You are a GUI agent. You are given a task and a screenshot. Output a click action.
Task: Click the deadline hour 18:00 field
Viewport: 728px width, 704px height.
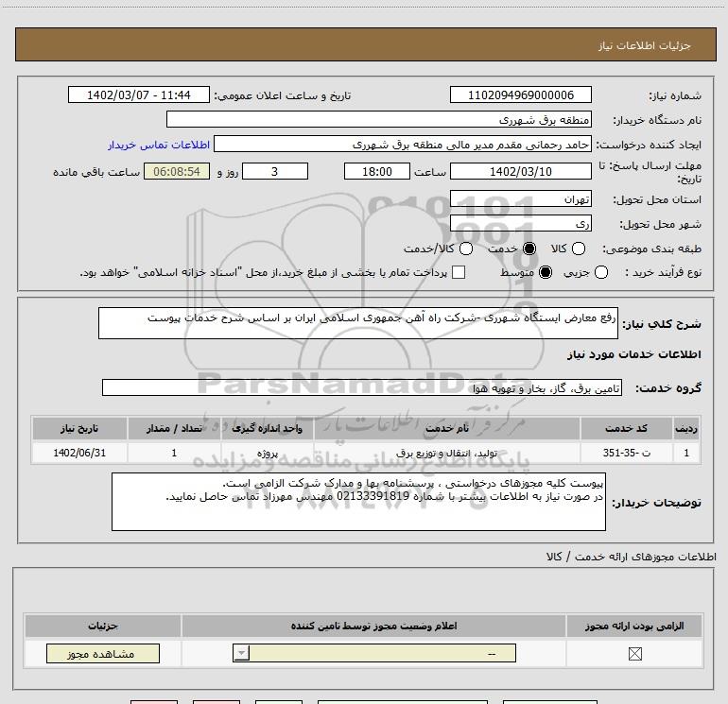(x=377, y=171)
